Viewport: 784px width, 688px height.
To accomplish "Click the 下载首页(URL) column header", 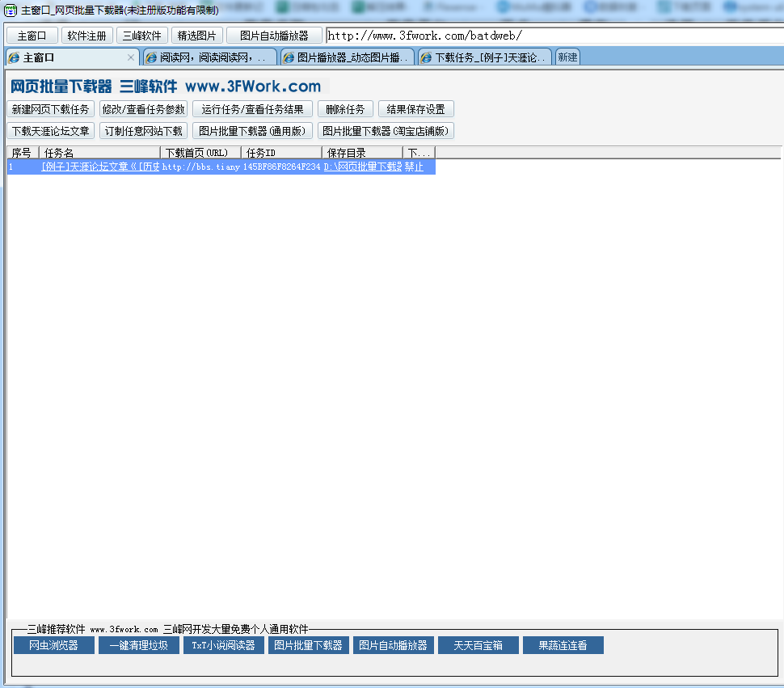I will coord(200,153).
